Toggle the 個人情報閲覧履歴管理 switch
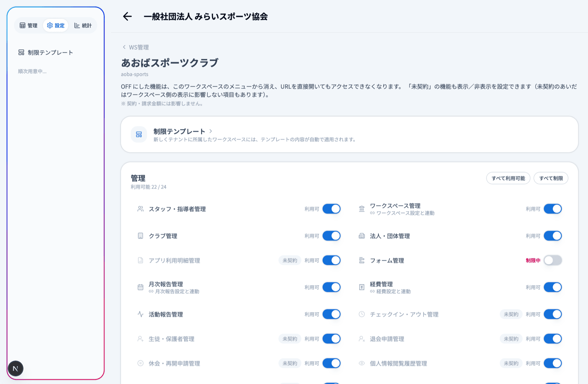Screen dimensions: 588x384 (x=553, y=363)
